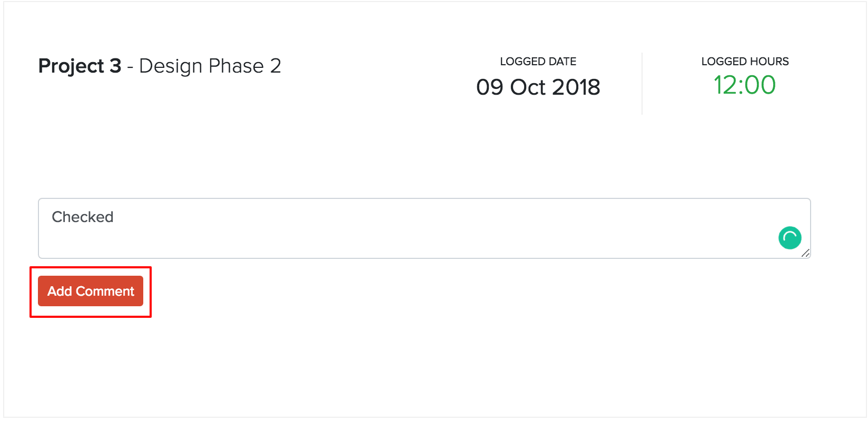Select the bold Project 3 title
Screen dimensions: 868x422
pos(80,67)
